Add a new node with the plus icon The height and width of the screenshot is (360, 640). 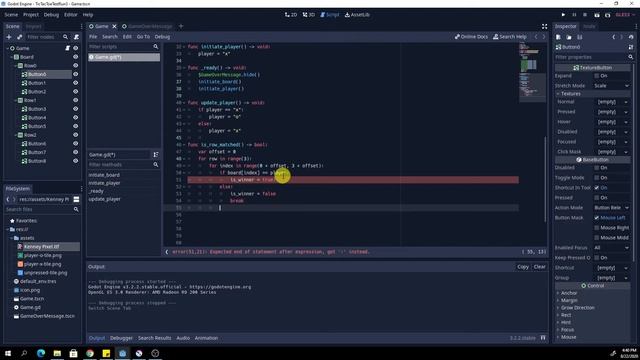pos(9,37)
